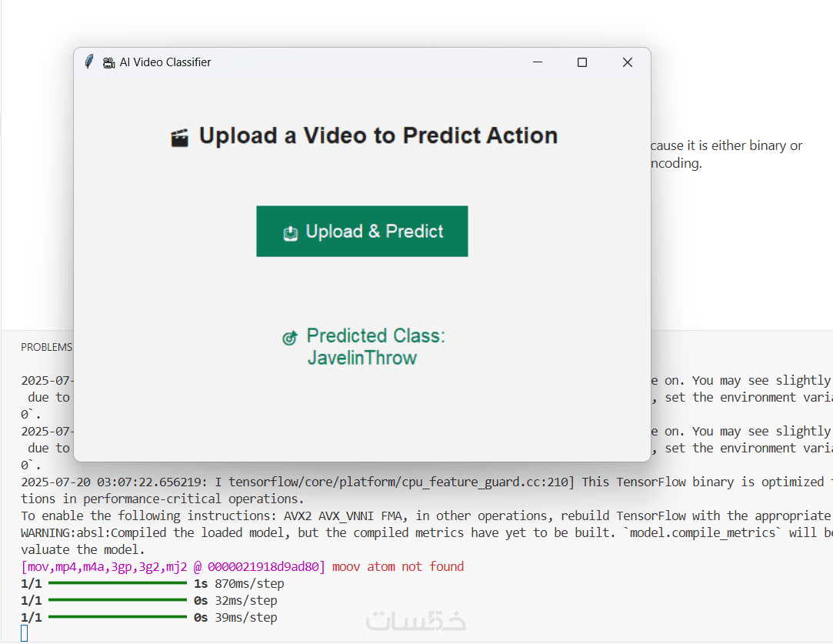
Task: Click the 'To enable the following instructions' line
Action: click(x=427, y=516)
